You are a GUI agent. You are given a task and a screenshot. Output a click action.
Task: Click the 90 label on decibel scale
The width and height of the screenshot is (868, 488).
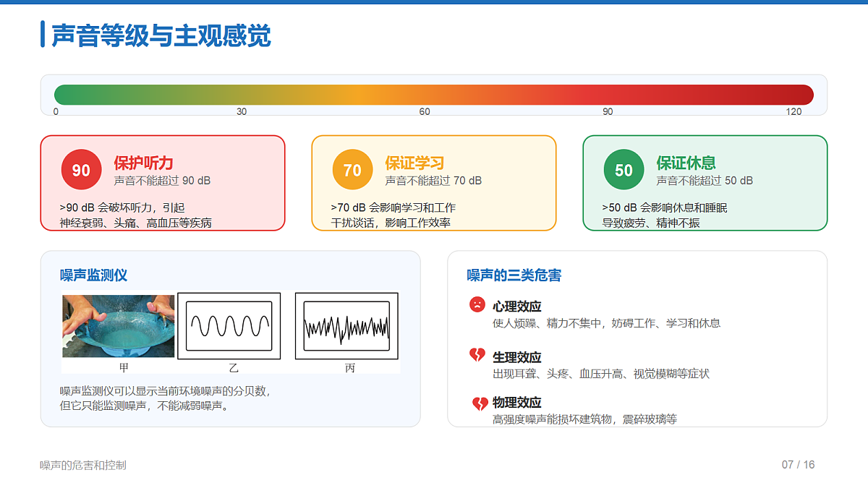pyautogui.click(x=608, y=111)
